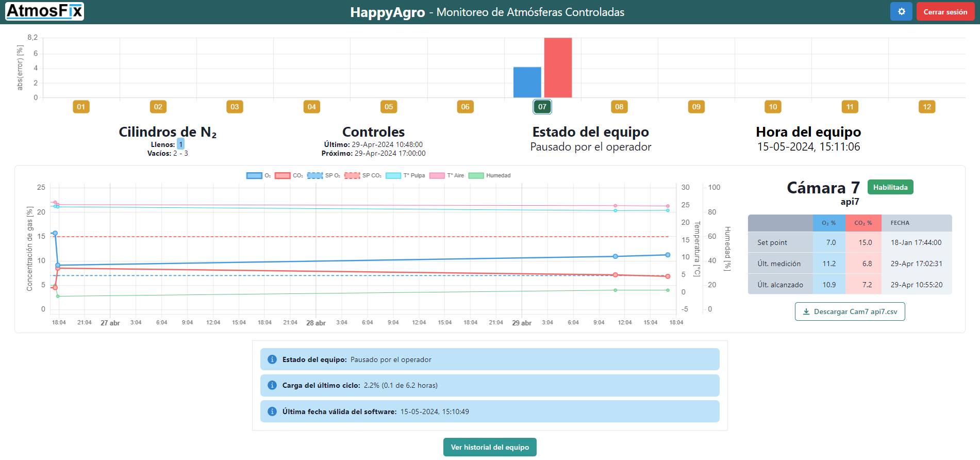Image resolution: width=980 pixels, height=460 pixels.
Task: Toggle O₂ series in chart legend
Action: pyautogui.click(x=259, y=175)
